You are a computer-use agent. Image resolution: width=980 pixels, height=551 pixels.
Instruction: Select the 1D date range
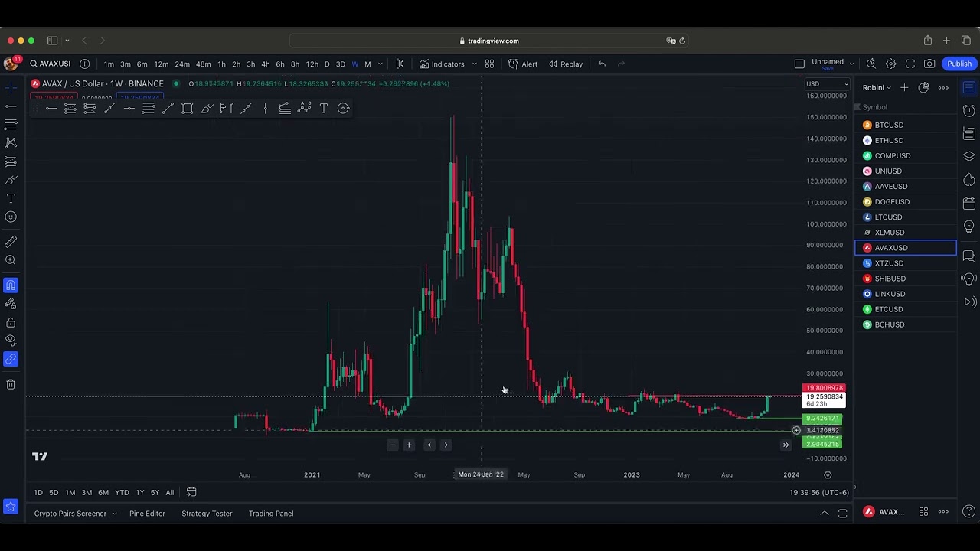point(38,493)
